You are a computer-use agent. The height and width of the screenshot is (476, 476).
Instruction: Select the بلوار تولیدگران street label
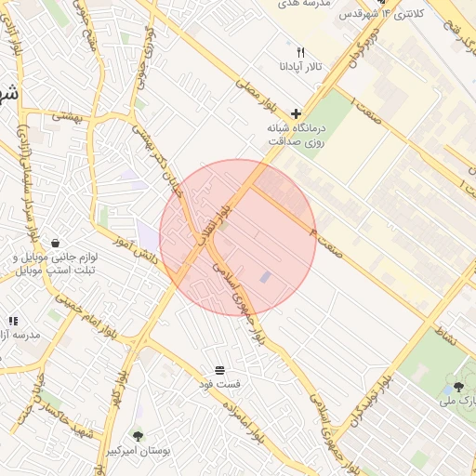(372, 402)
